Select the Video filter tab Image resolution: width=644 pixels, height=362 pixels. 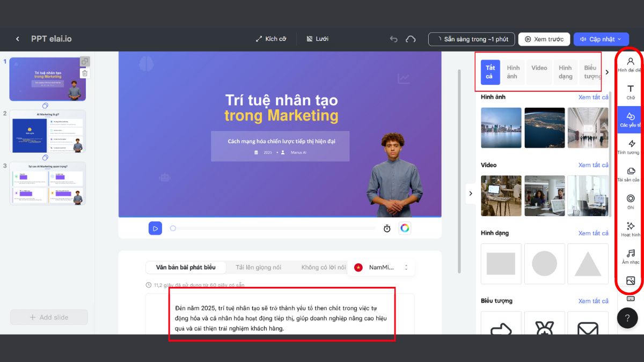click(x=539, y=72)
